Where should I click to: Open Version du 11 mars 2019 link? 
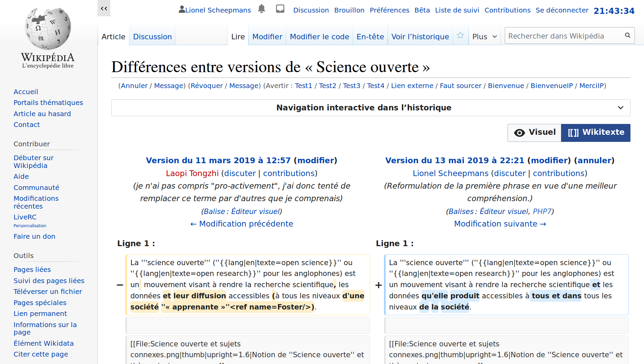click(218, 160)
